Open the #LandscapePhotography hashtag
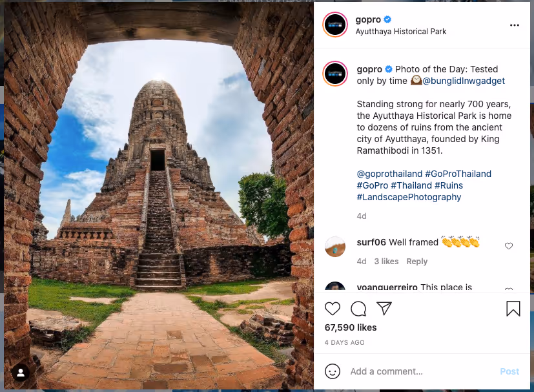534x392 pixels. 409,197
